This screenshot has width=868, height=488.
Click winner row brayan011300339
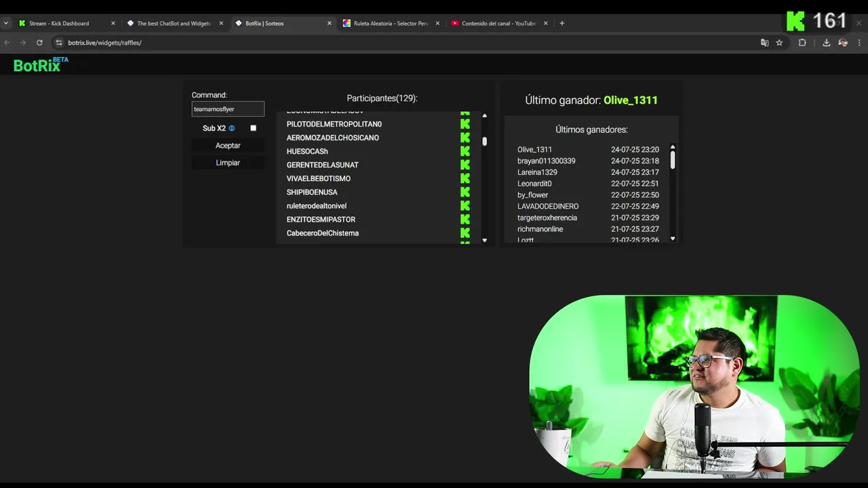tap(588, 161)
